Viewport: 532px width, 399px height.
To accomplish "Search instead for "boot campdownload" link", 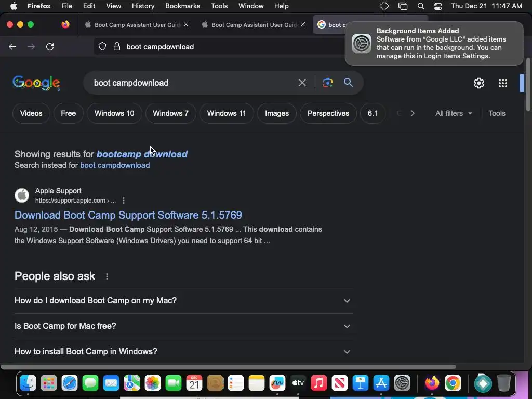I will pos(115,165).
